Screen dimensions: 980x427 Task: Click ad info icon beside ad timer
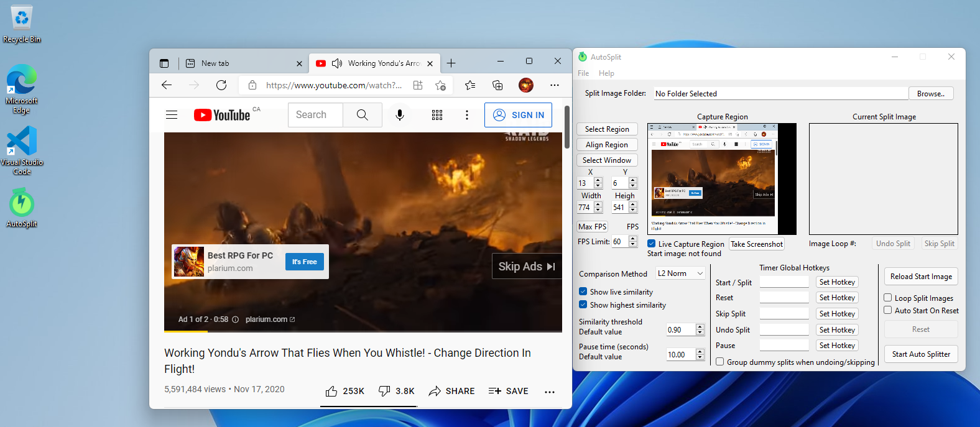235,319
